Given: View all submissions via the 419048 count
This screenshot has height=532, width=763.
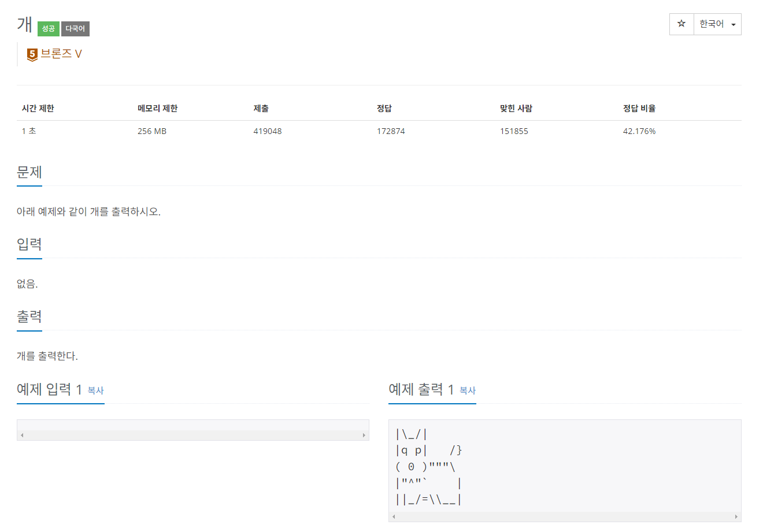Looking at the screenshot, I should coord(267,131).
